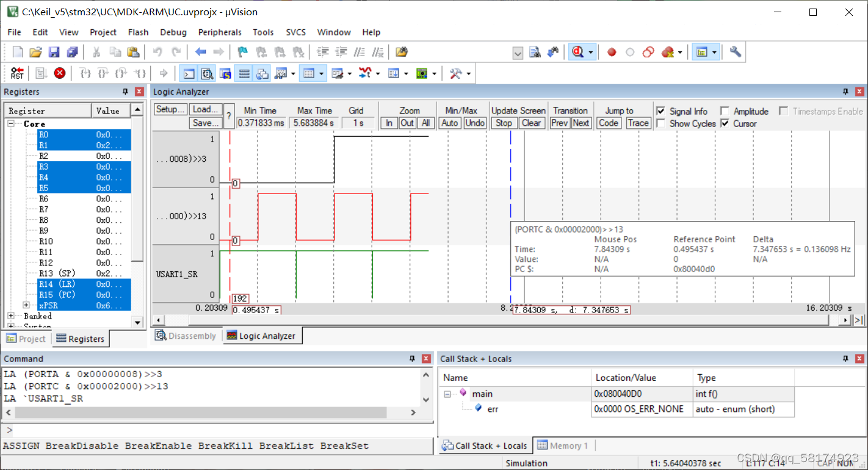Open the Flash menu
Viewport: 868px width, 470px height.
[138, 32]
